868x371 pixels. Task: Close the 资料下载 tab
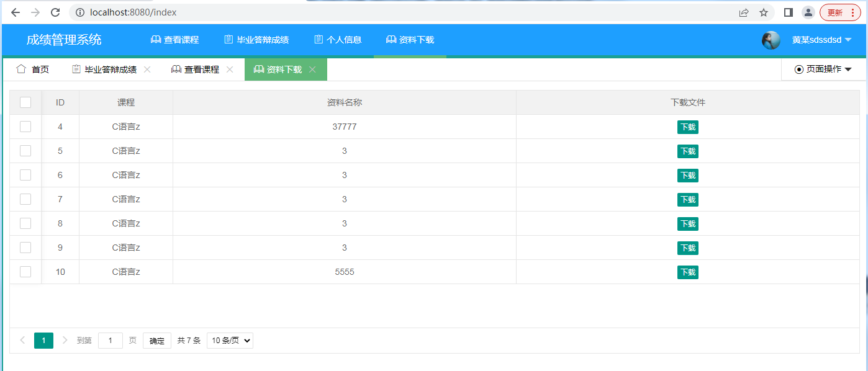(x=312, y=69)
